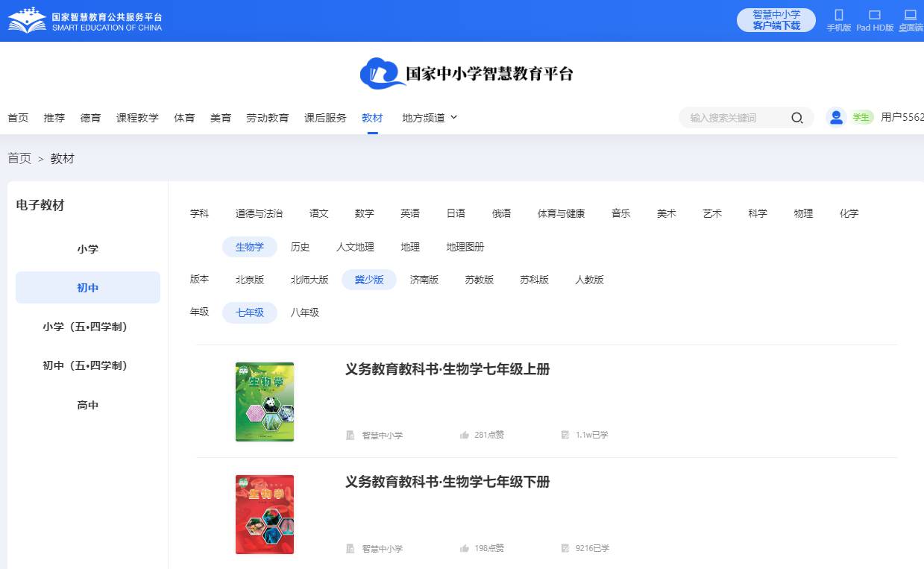Click the Pad HD版 tablet icon
The width and height of the screenshot is (924, 569).
point(876,15)
